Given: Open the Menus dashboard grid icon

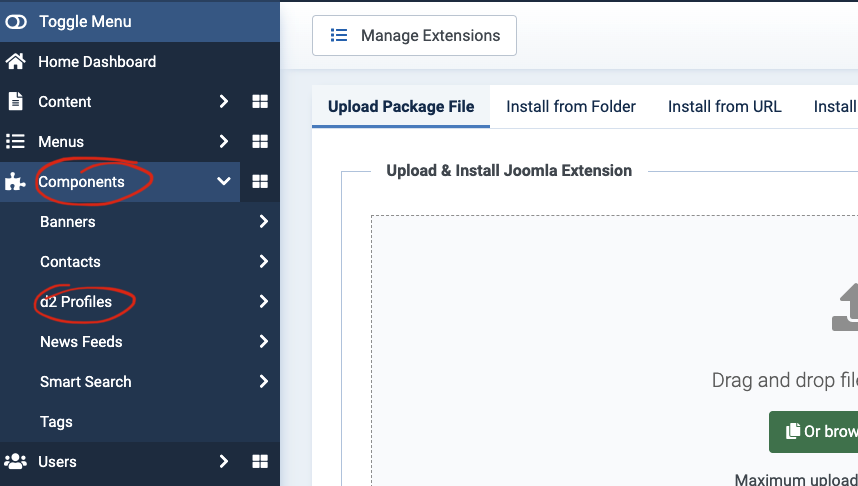Looking at the screenshot, I should click(x=260, y=142).
